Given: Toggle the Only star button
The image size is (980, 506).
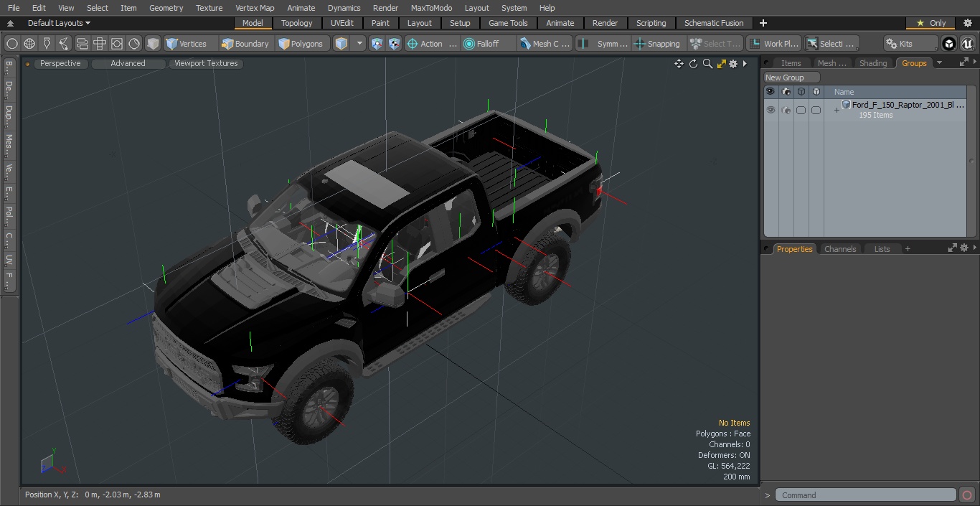Looking at the screenshot, I should 930,23.
